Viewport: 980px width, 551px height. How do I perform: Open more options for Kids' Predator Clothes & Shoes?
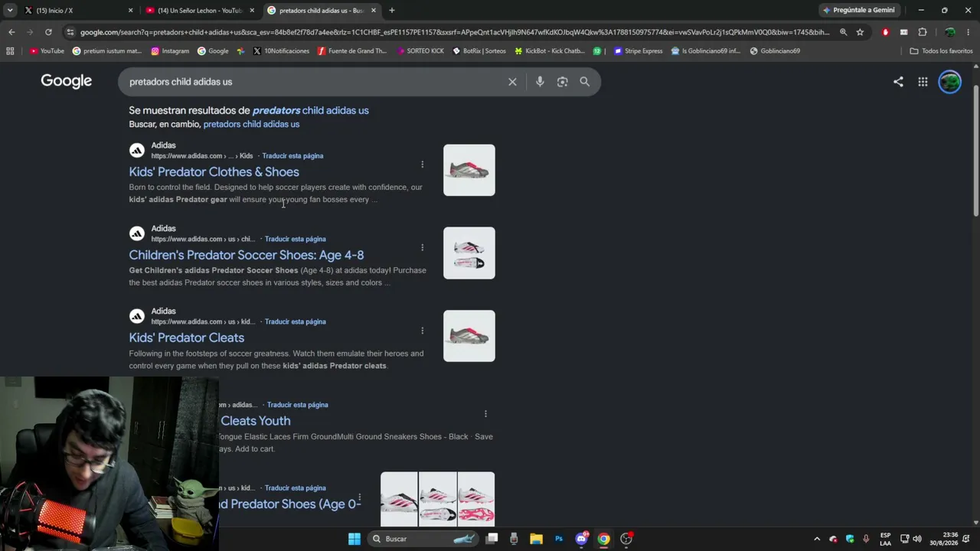pyautogui.click(x=422, y=165)
